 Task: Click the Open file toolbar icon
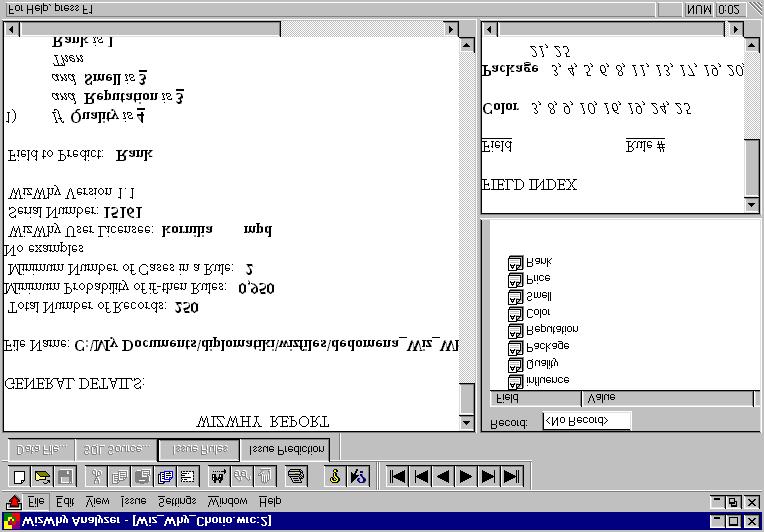[x=42, y=476]
